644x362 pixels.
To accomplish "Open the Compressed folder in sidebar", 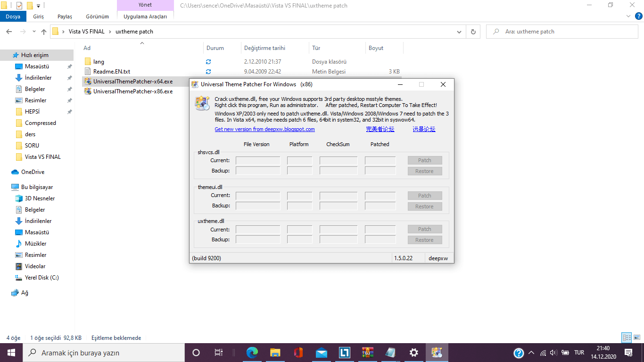I will [x=40, y=123].
